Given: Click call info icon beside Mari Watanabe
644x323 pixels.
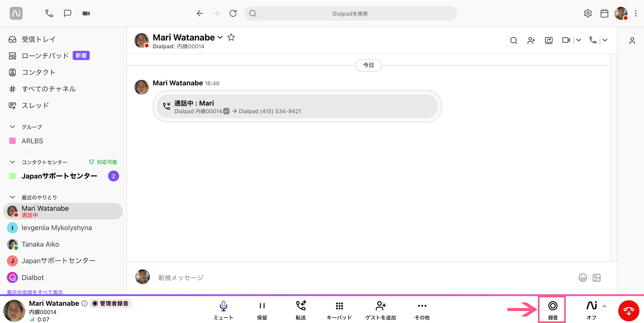Looking at the screenshot, I should click(84, 303).
